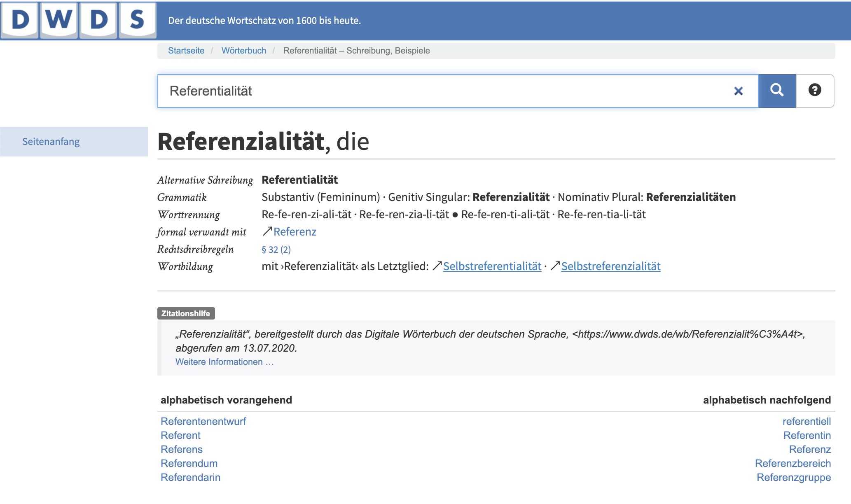Click arrow icon before Selbstreferentialität
The height and width of the screenshot is (504, 851).
click(437, 266)
